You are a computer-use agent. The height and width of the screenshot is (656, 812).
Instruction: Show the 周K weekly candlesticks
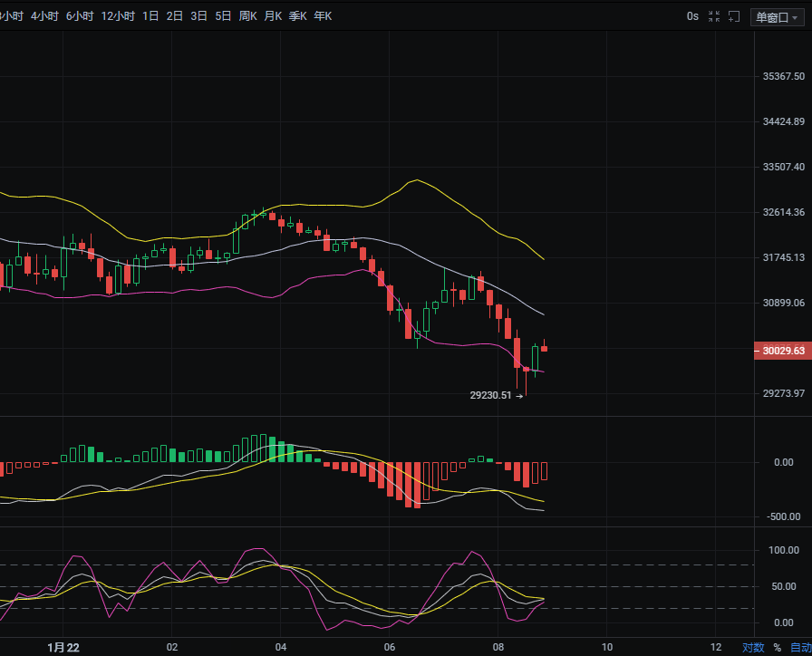point(247,16)
